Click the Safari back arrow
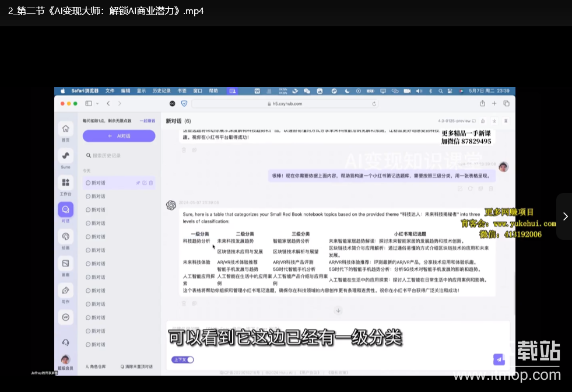Screen dimensions: 572x392 (x=108, y=104)
